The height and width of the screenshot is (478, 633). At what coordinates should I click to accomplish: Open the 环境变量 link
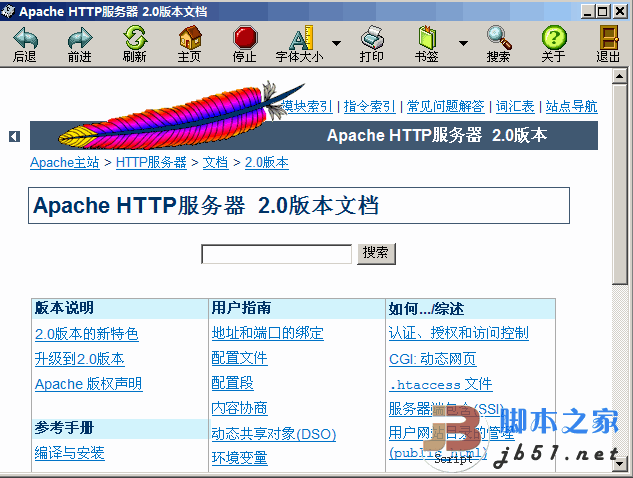pyautogui.click(x=239, y=458)
